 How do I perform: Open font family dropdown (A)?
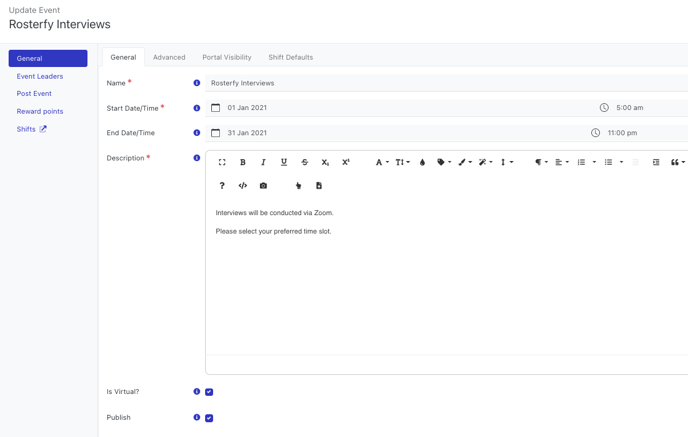point(382,162)
